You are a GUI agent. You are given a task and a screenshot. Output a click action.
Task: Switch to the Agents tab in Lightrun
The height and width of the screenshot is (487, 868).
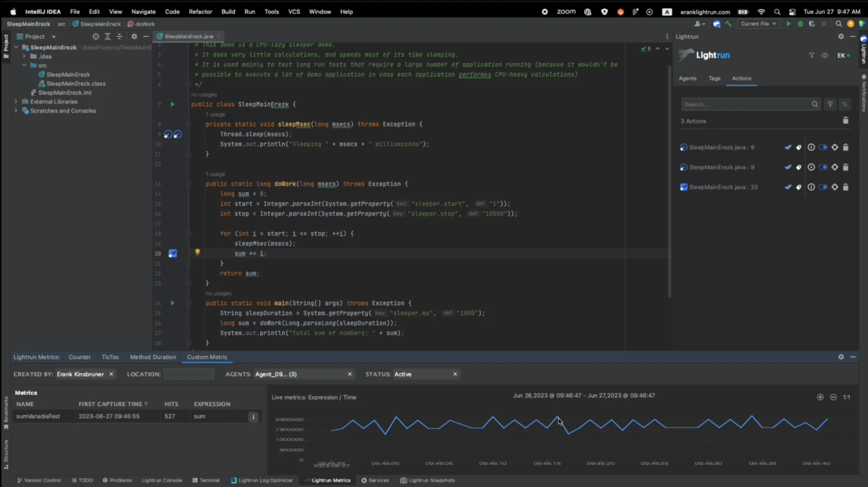pos(687,78)
